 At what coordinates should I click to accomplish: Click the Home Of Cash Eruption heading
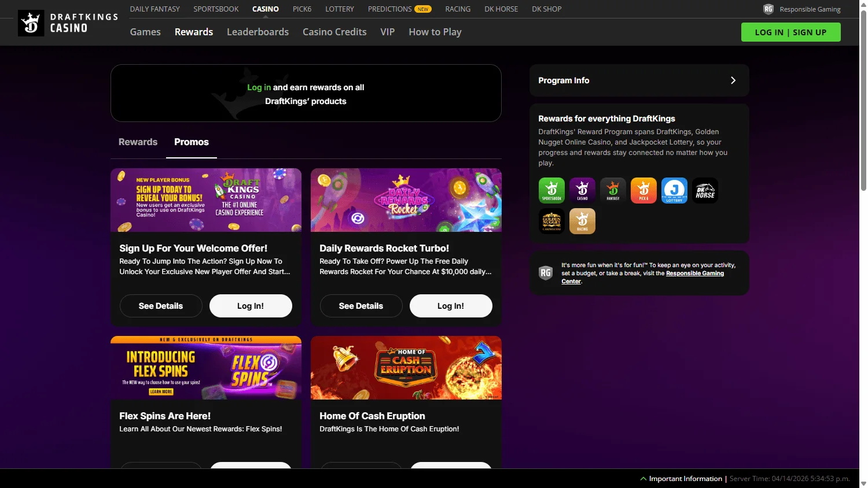pyautogui.click(x=372, y=416)
